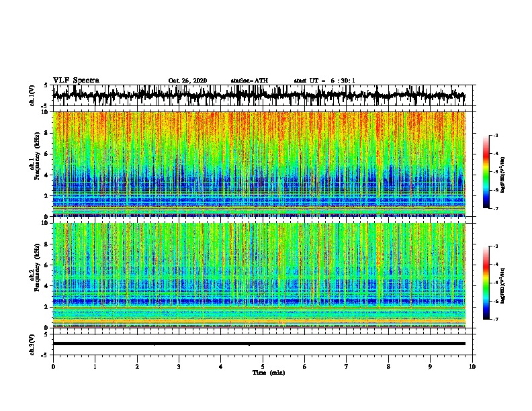Click the "1" tick on the time axis
532x411 pixels.
pos(95,367)
